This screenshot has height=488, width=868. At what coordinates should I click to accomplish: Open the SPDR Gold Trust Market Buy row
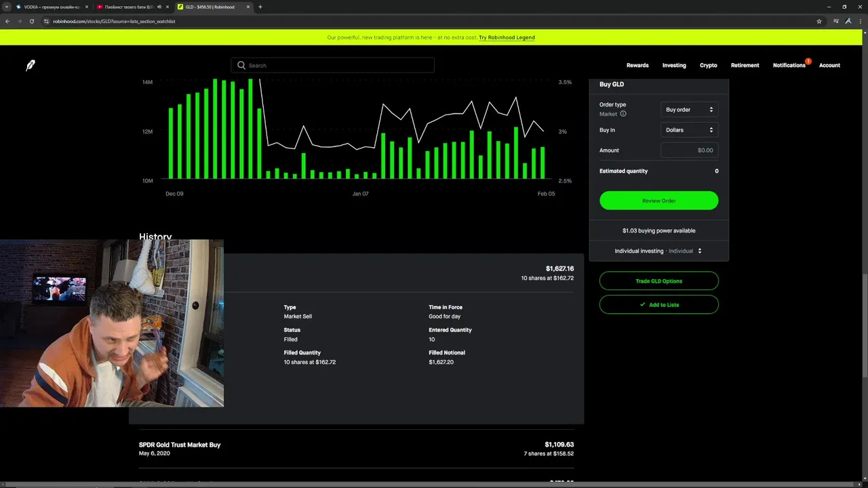pos(356,449)
